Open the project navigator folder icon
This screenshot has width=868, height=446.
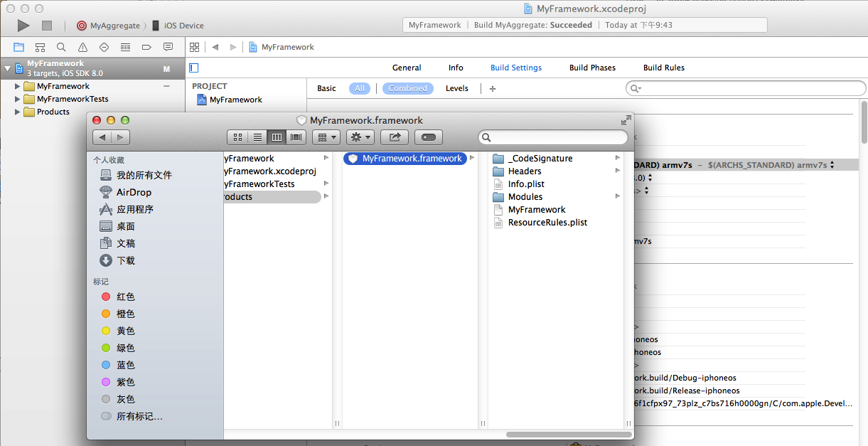(18, 47)
